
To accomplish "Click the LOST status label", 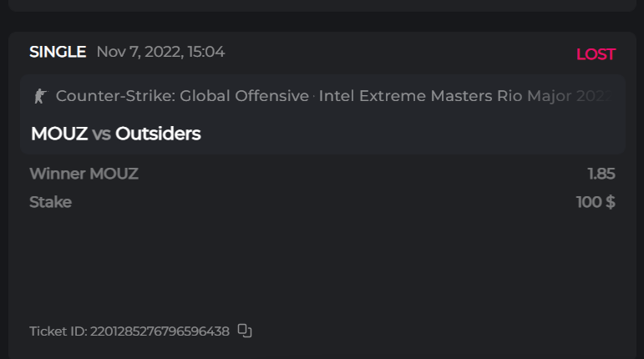I will (596, 55).
